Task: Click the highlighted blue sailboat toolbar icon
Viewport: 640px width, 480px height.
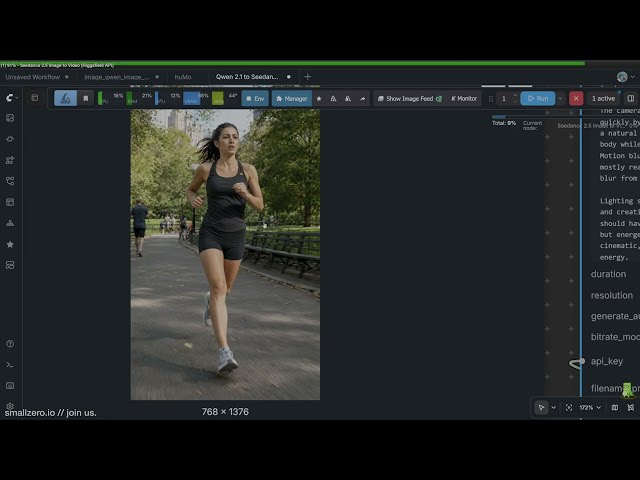Action: tap(65, 98)
